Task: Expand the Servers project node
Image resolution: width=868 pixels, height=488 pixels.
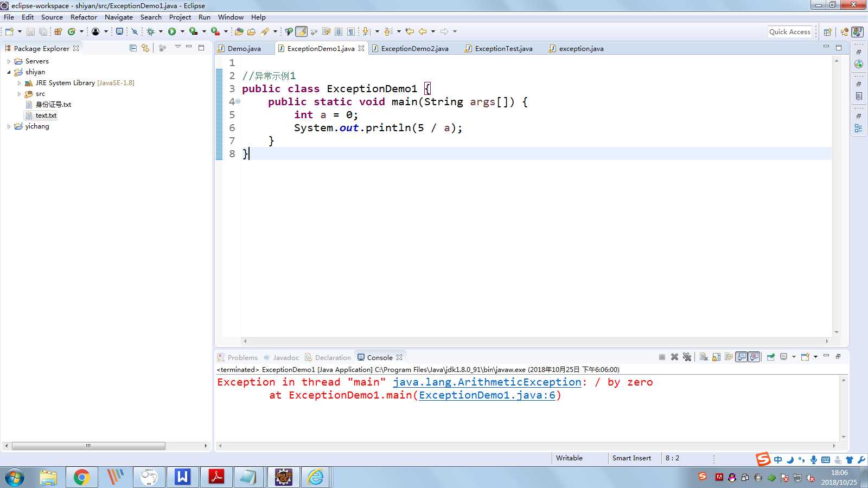Action: [9, 61]
